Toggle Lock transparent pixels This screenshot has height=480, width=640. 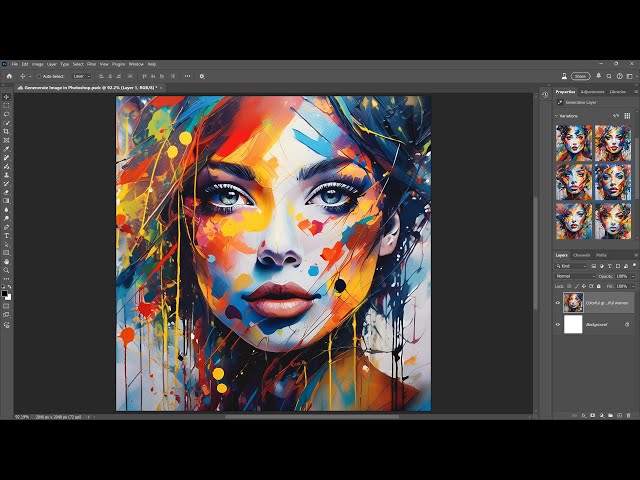569,286
